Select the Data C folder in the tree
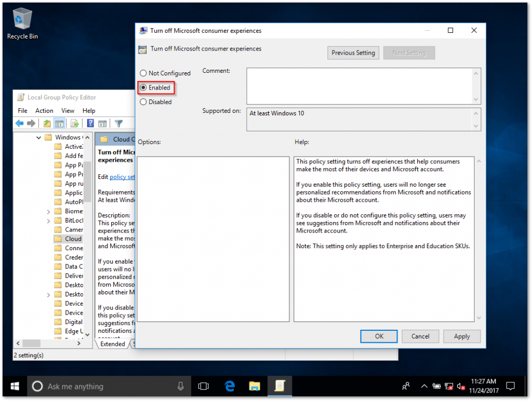This screenshot has height=401, width=532. pos(69,266)
